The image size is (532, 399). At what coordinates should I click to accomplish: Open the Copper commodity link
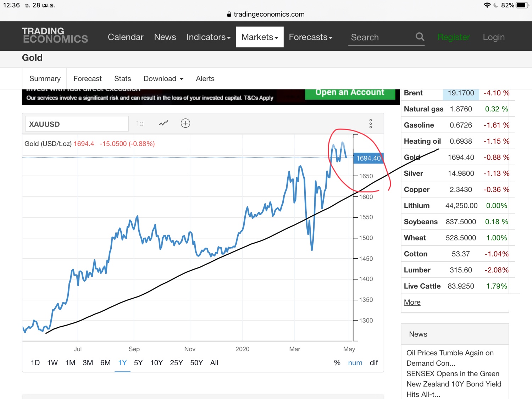pos(417,189)
